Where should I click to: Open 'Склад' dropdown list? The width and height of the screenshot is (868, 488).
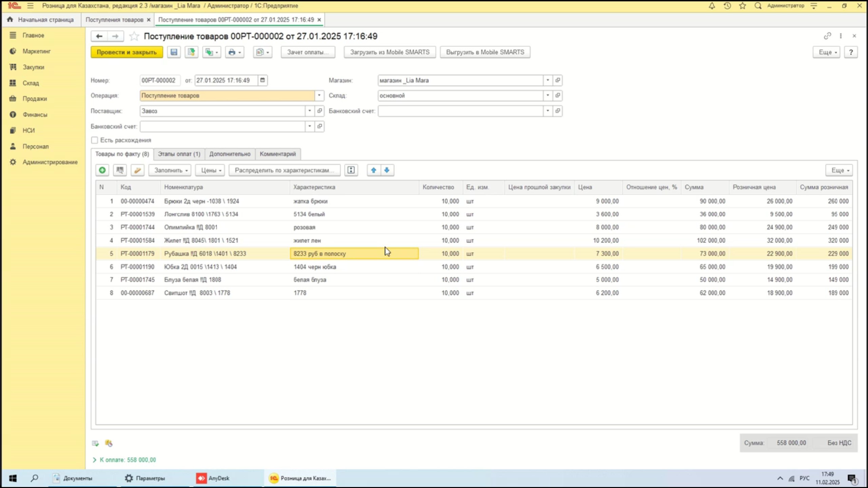(x=547, y=96)
